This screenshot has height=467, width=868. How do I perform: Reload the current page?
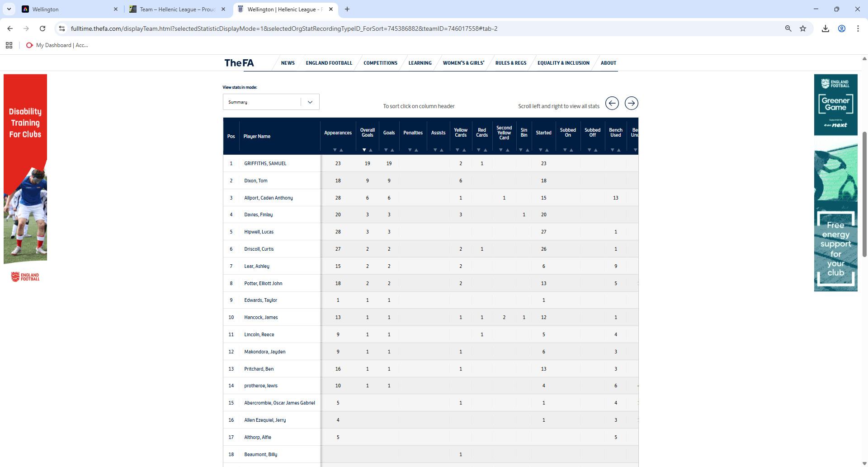click(x=42, y=29)
